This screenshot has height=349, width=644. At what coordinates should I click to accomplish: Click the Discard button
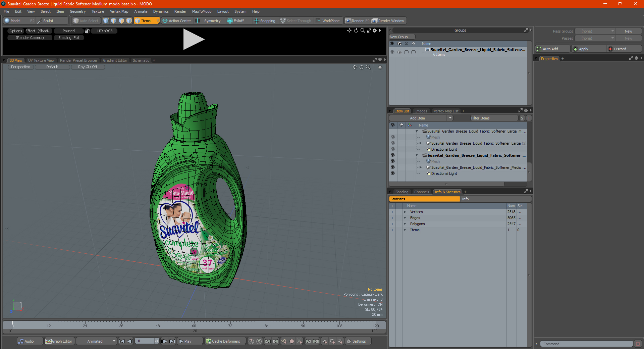point(624,49)
